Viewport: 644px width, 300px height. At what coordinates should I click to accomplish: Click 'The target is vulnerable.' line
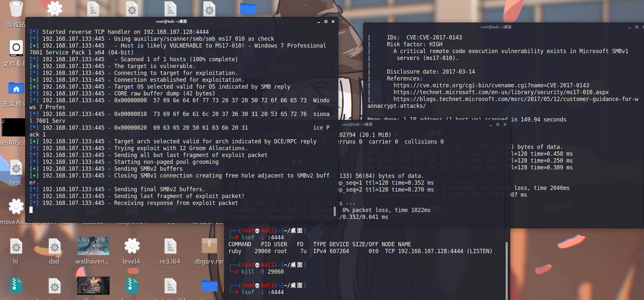[x=112, y=66]
